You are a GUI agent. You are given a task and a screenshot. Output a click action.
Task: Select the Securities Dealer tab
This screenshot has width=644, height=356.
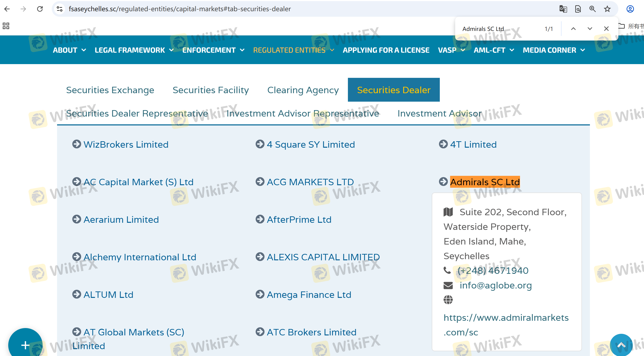click(394, 90)
